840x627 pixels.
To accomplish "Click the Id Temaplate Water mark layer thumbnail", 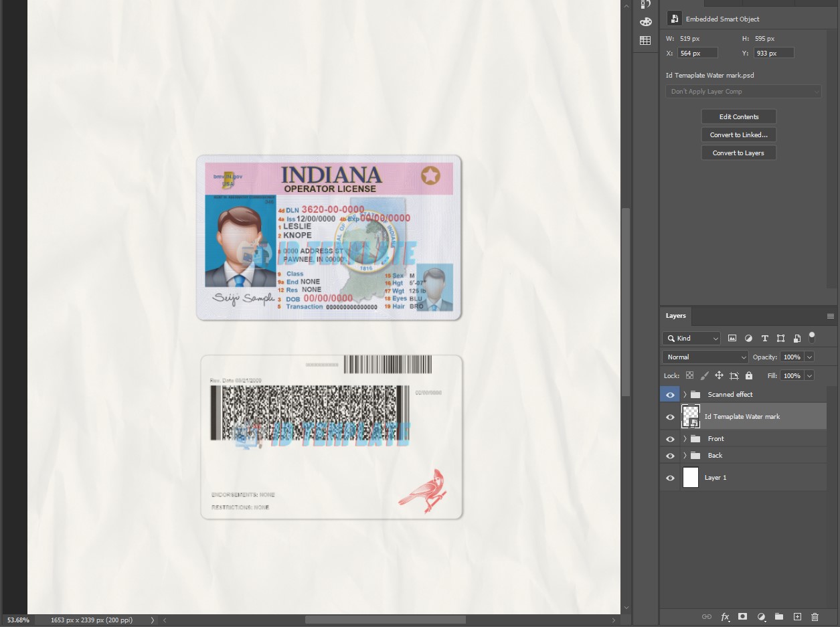I will coord(691,417).
